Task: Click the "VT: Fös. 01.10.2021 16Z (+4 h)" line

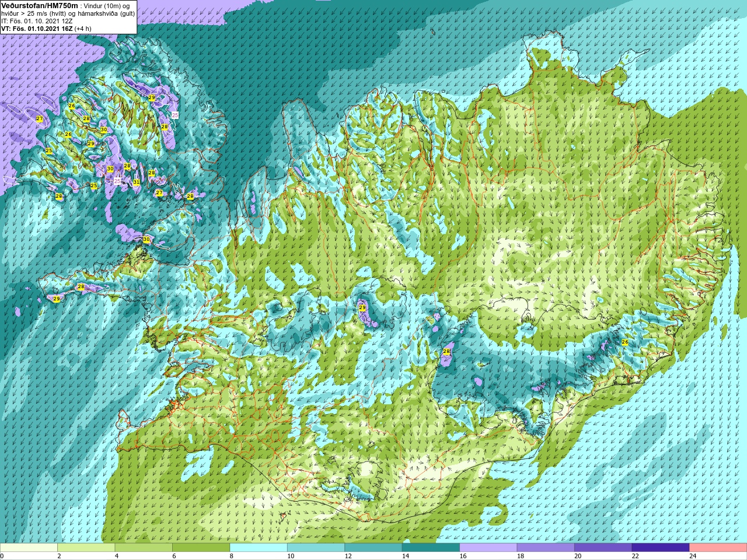Action: (x=46, y=28)
